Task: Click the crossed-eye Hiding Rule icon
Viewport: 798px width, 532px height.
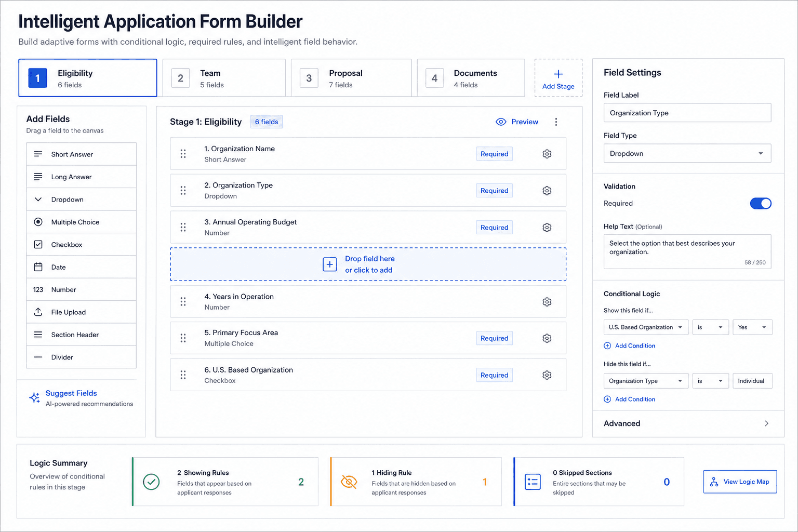Action: click(349, 482)
